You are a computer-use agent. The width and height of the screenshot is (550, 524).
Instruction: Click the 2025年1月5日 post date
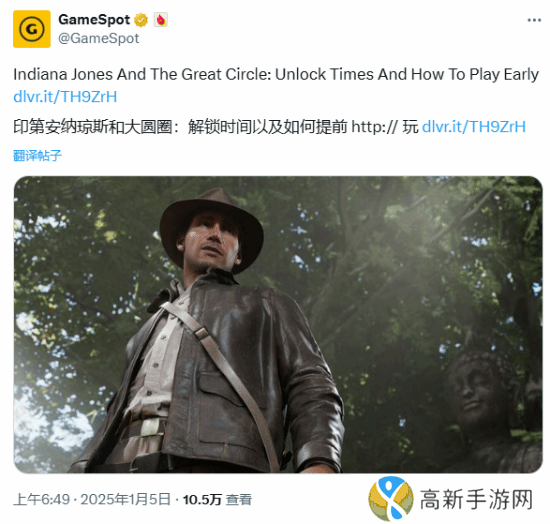126,499
